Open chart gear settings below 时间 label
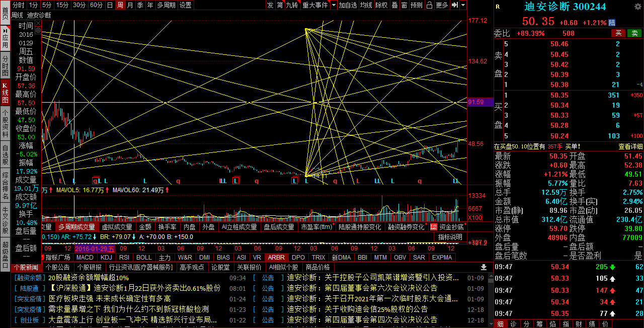This screenshot has height=328, width=644. pos(38,31)
